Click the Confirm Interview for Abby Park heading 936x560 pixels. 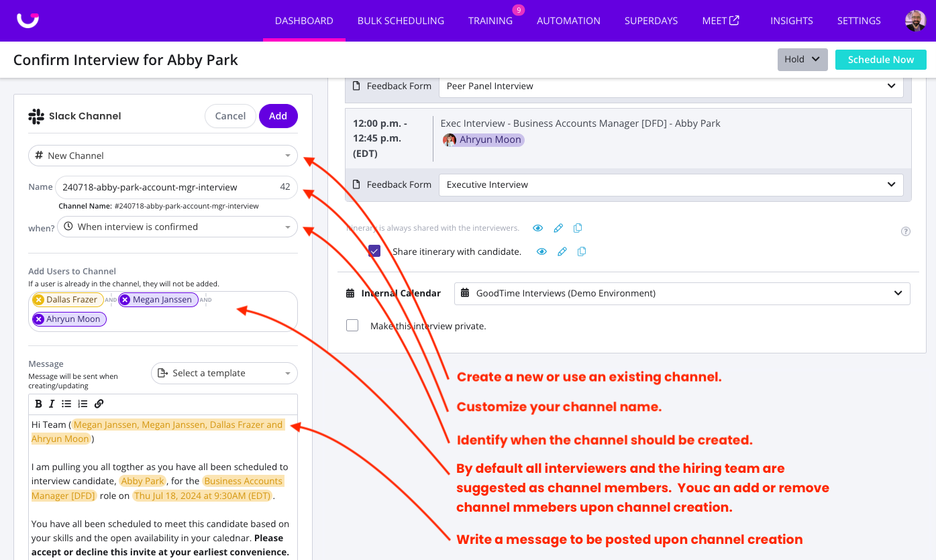[125, 60]
